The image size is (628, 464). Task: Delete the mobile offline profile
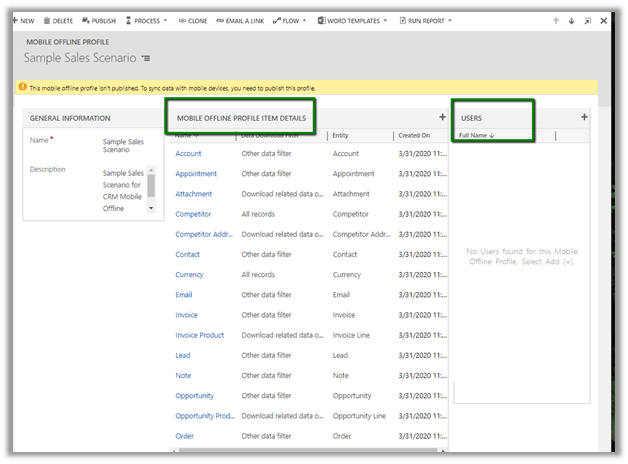pyautogui.click(x=57, y=20)
